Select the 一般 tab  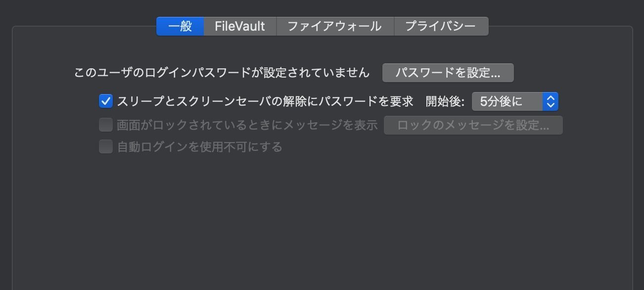tap(180, 26)
